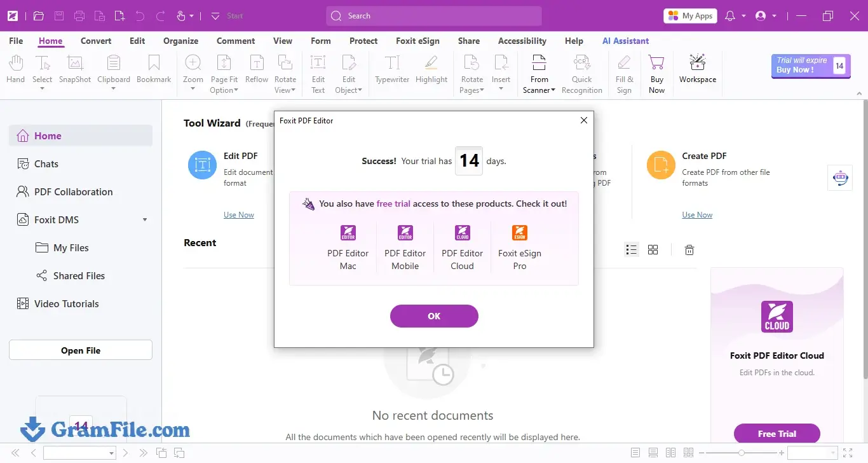Launch Quick Recognition OCR
The width and height of the screenshot is (868, 463).
pyautogui.click(x=582, y=74)
